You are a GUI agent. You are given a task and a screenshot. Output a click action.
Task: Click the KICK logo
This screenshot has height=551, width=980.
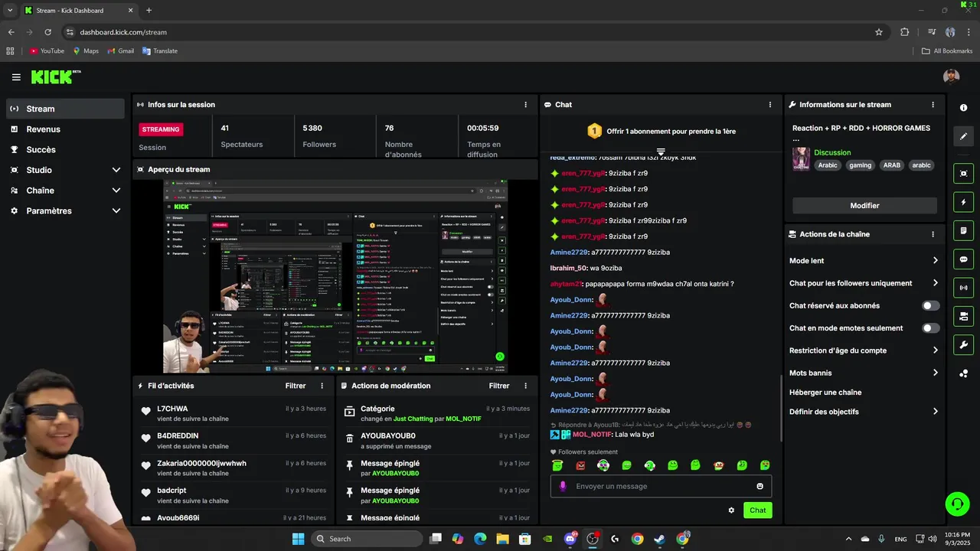click(55, 77)
